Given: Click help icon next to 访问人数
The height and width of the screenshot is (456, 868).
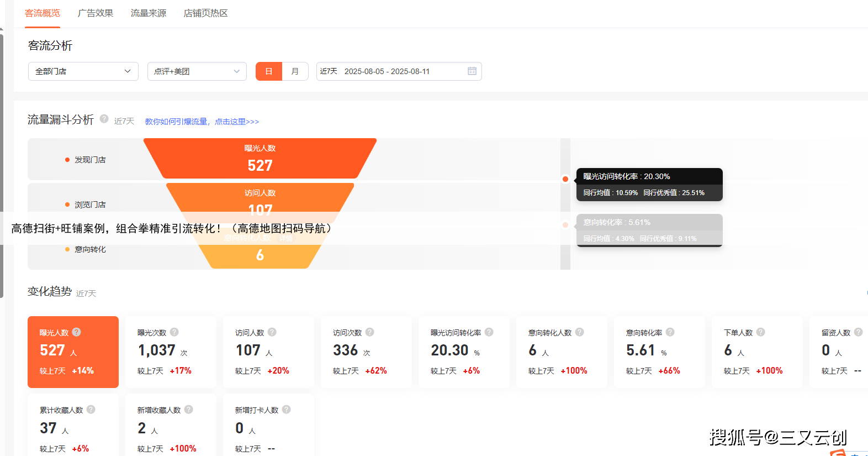Looking at the screenshot, I should point(272,332).
